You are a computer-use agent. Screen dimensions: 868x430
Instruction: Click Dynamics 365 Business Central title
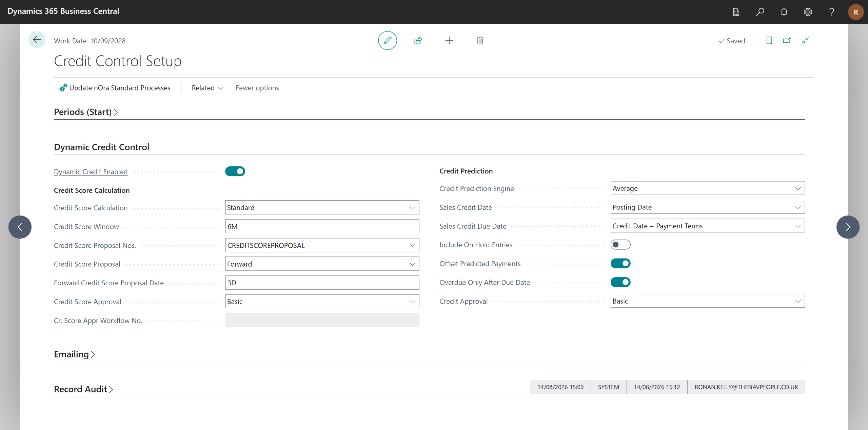tap(63, 11)
